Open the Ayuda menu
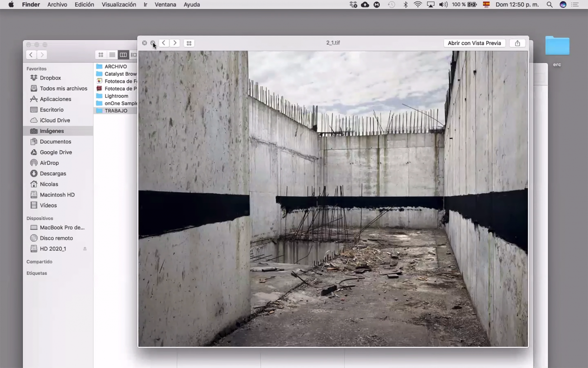This screenshot has width=588, height=368. tap(192, 5)
